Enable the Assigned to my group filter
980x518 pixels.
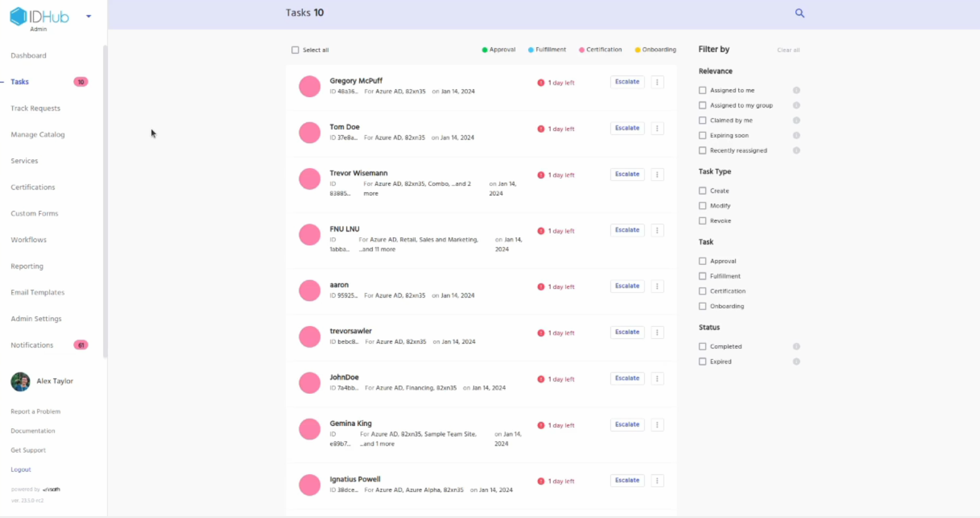[702, 106]
